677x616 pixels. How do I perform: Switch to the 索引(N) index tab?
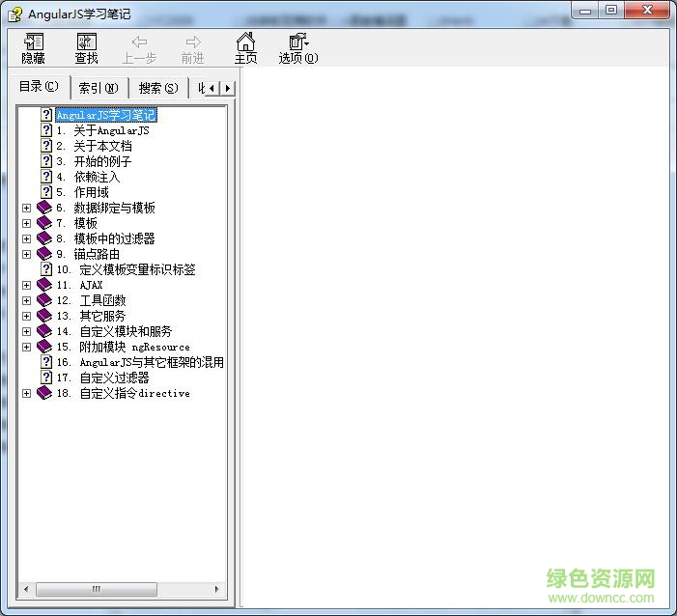click(99, 88)
